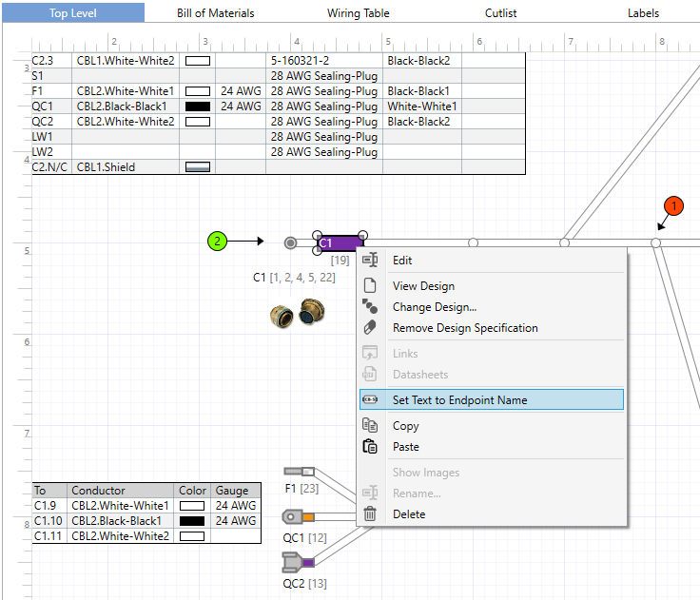Click the 'C1 [1, 2, 4, 5, 22]' label
The height and width of the screenshot is (600, 700).
(x=294, y=278)
